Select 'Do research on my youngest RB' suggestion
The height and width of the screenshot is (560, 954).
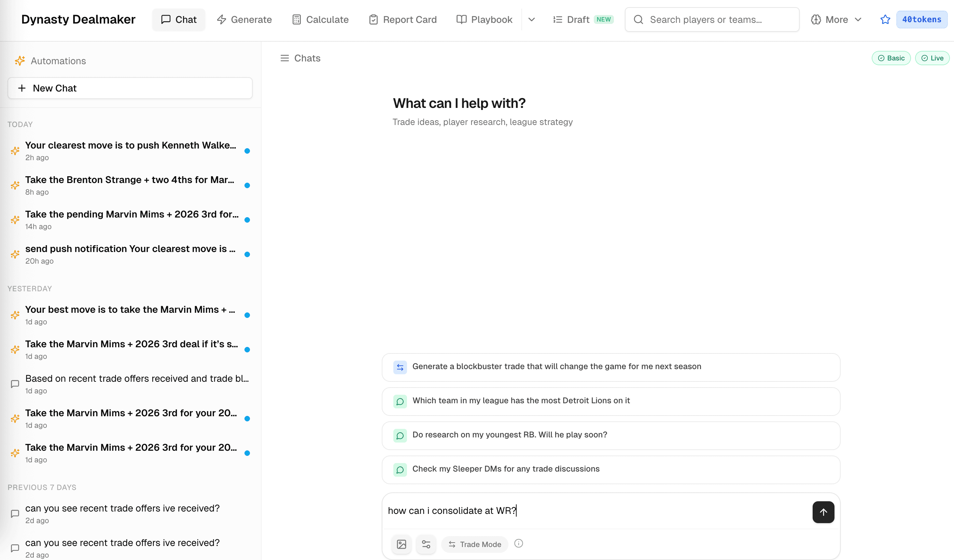[611, 435]
